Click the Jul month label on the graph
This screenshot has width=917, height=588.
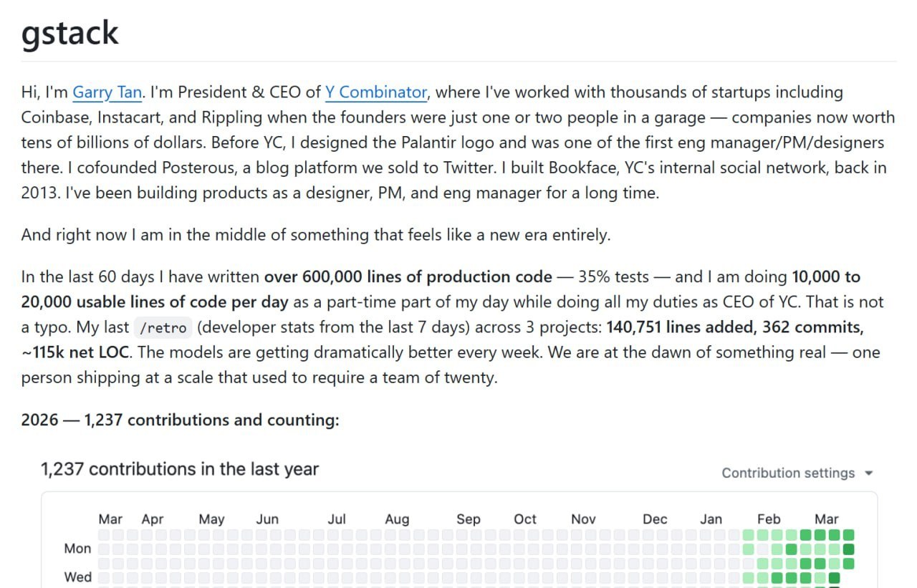(337, 519)
